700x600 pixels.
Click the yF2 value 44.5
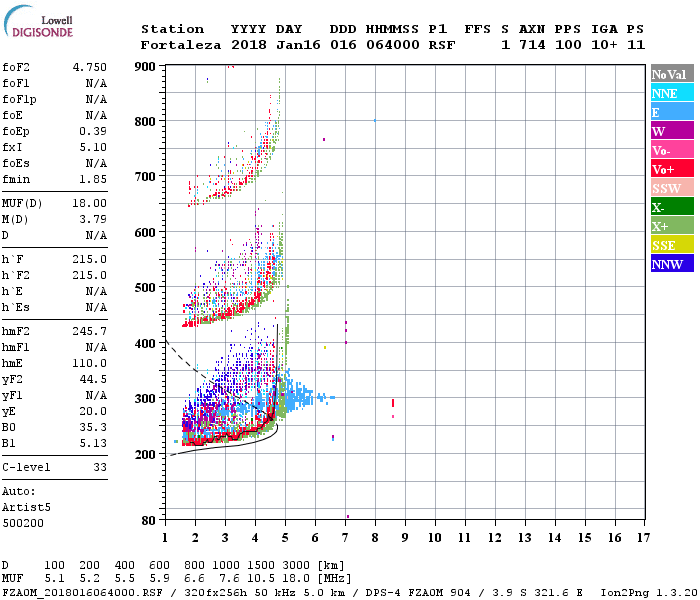[93, 379]
